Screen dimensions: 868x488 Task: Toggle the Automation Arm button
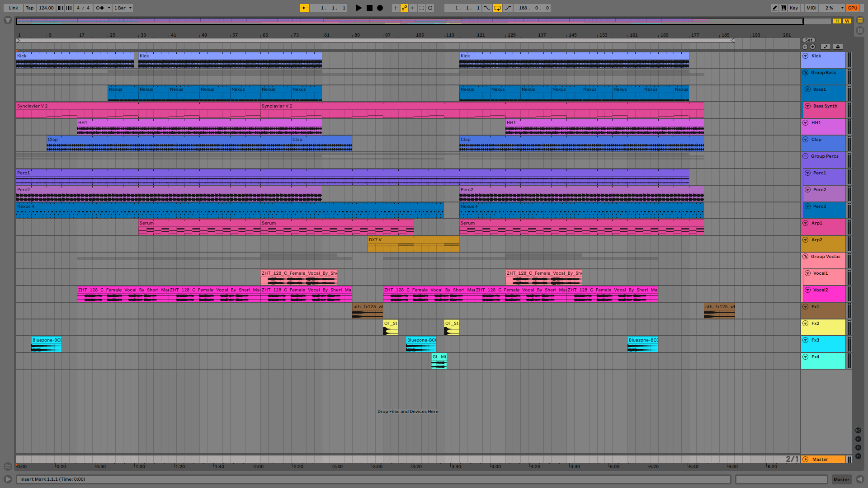404,8
